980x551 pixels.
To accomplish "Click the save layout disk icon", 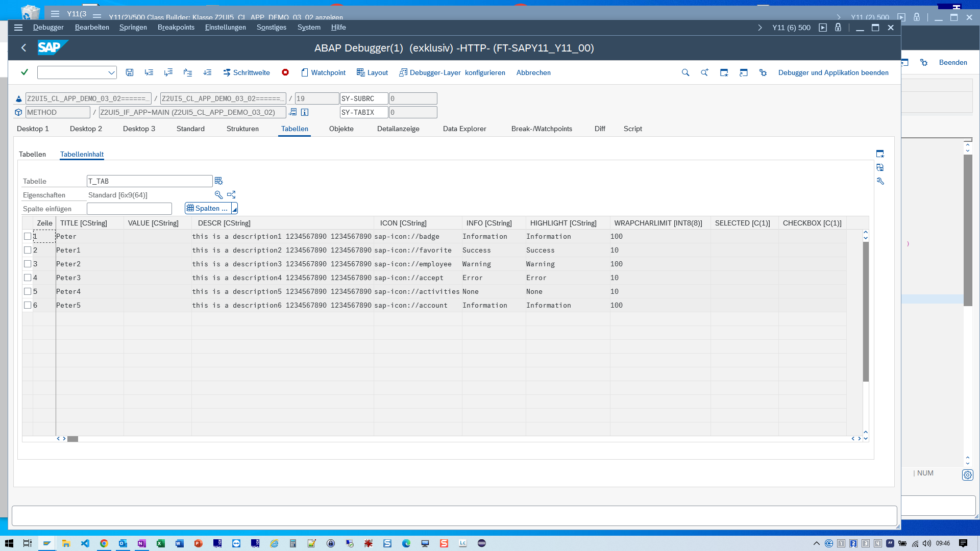I will [x=130, y=72].
